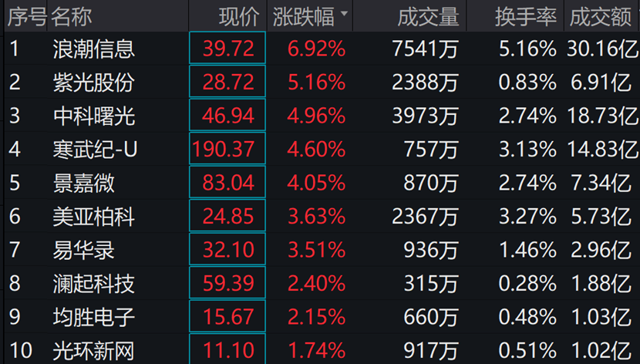The width and height of the screenshot is (640, 364).
Task: Click price 32.10 of 易华录
Action: click(x=228, y=250)
